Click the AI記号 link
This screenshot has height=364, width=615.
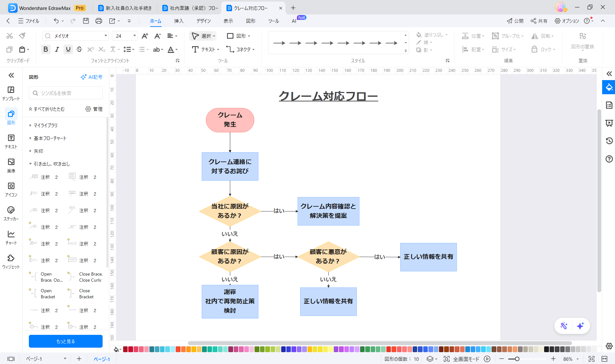[x=91, y=77]
